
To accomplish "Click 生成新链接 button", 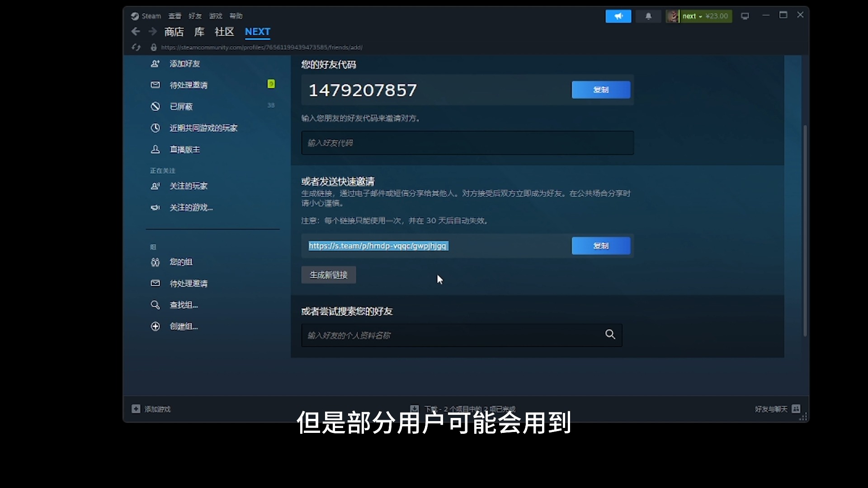I will [x=329, y=275].
